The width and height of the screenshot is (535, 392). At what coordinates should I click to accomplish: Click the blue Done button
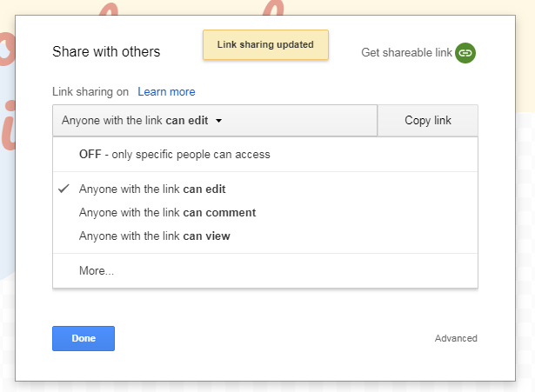click(x=84, y=338)
